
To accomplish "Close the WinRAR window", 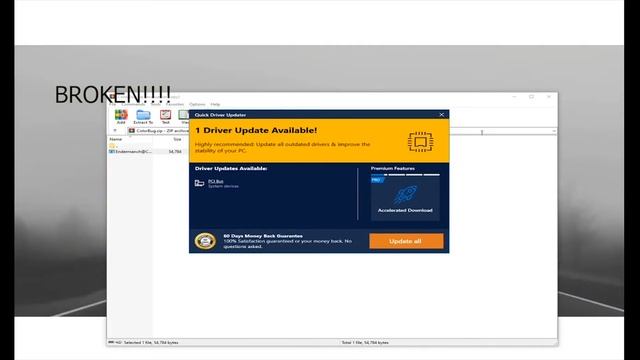I will coord(549,97).
